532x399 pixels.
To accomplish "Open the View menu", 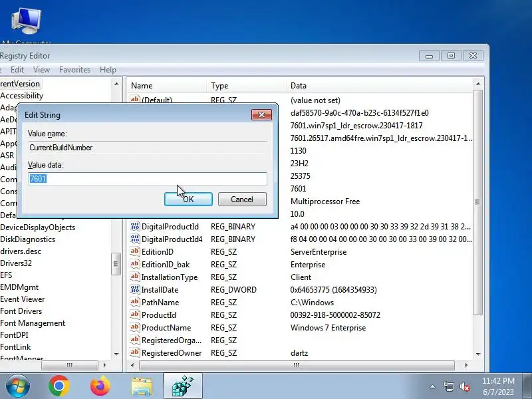I will pos(41,70).
